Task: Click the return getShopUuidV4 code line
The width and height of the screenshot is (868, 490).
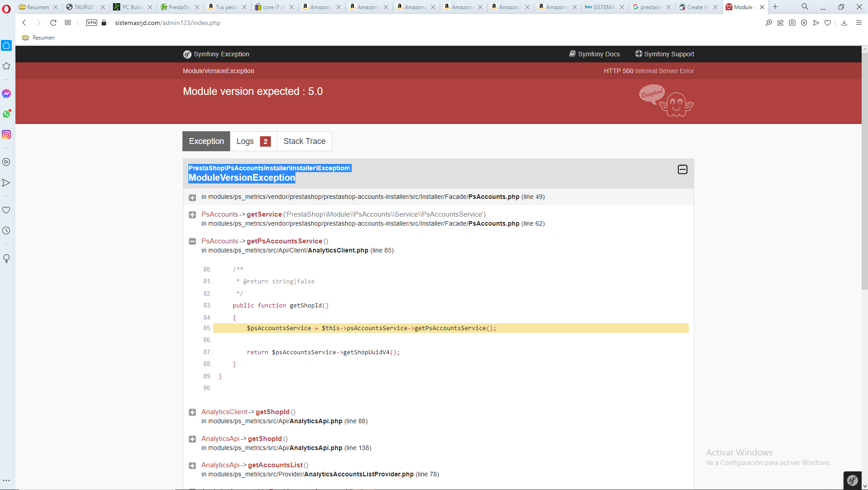Action: (323, 352)
